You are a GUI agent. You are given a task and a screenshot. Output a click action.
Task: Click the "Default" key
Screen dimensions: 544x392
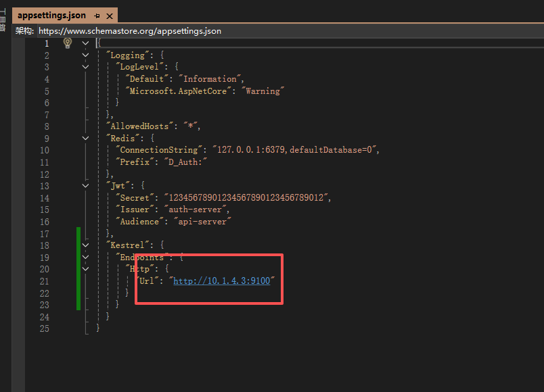pyautogui.click(x=147, y=79)
